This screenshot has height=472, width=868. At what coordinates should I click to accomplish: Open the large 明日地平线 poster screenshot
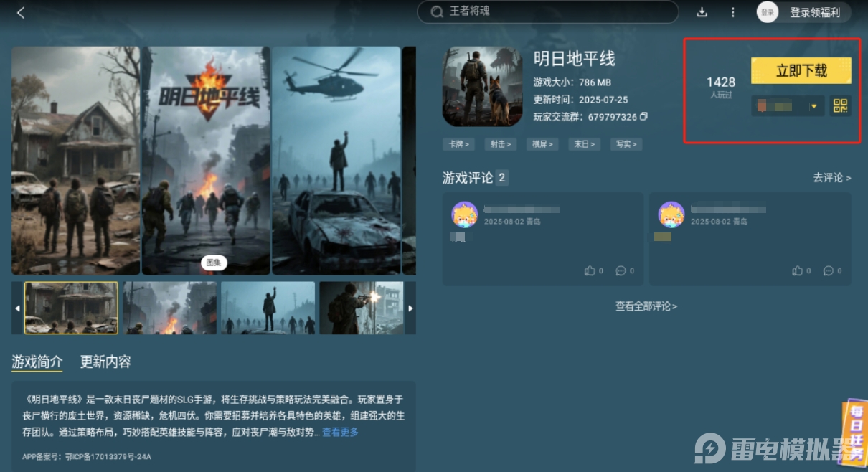coord(207,161)
